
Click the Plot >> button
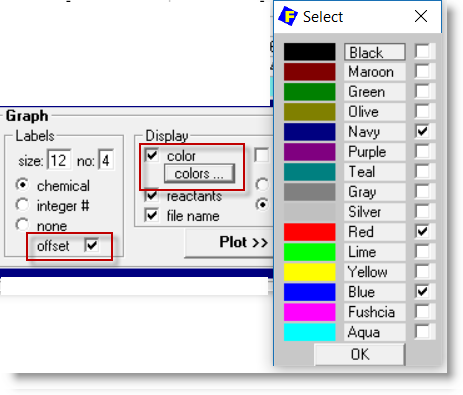tap(229, 243)
